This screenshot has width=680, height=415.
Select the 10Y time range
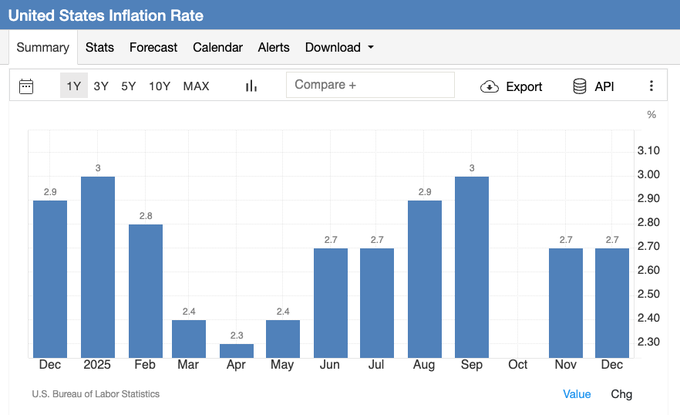tap(160, 86)
